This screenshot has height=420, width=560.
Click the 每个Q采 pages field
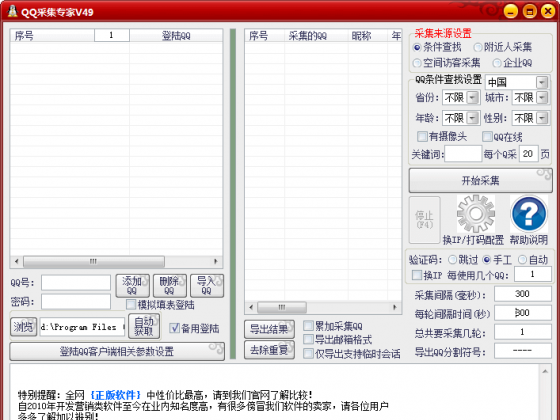point(529,154)
